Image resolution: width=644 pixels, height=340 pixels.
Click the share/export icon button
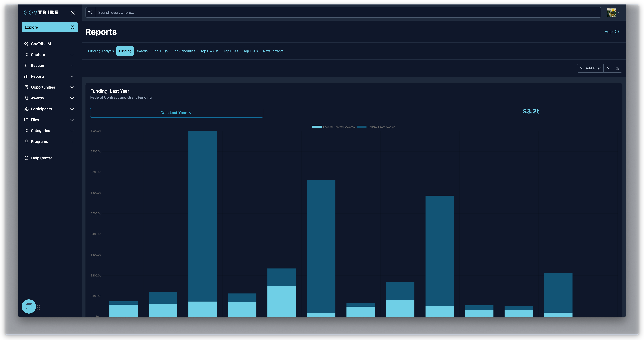click(618, 68)
